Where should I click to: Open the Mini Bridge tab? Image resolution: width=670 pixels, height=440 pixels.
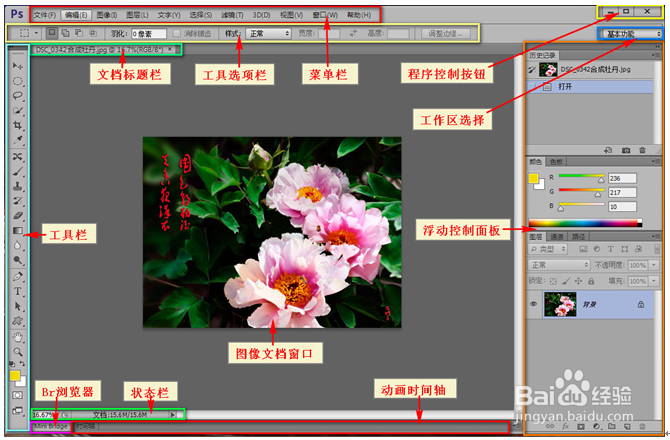coord(50,426)
